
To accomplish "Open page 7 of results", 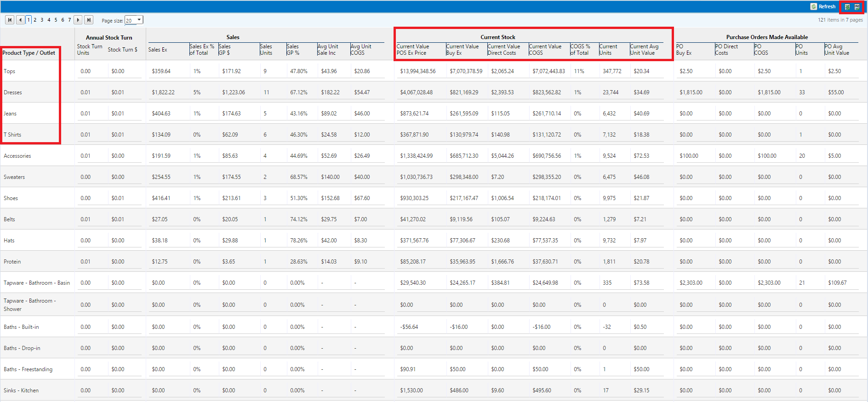I will click(x=69, y=20).
